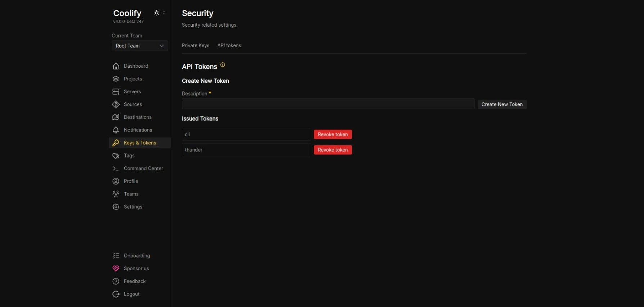Switch to the Private Keys tab

pos(195,45)
